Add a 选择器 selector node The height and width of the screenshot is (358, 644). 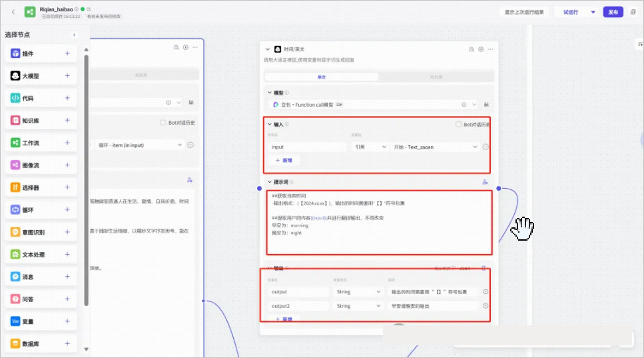pos(67,187)
